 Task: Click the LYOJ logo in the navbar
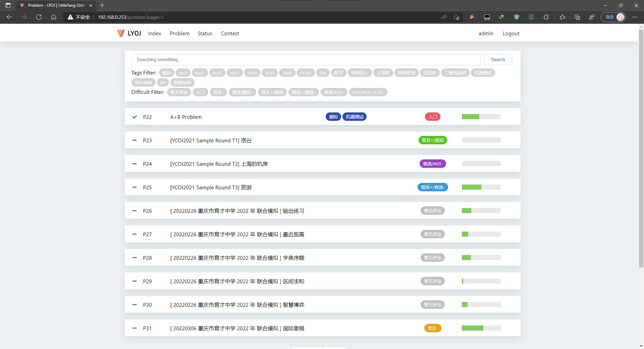click(x=128, y=33)
